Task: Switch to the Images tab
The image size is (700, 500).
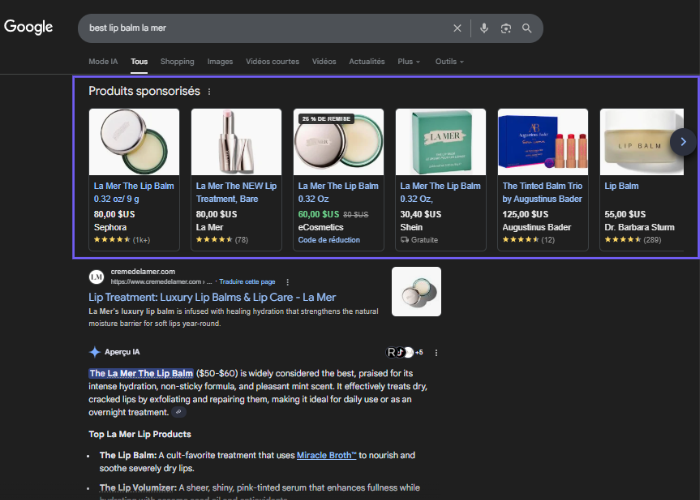Action: pos(220,61)
